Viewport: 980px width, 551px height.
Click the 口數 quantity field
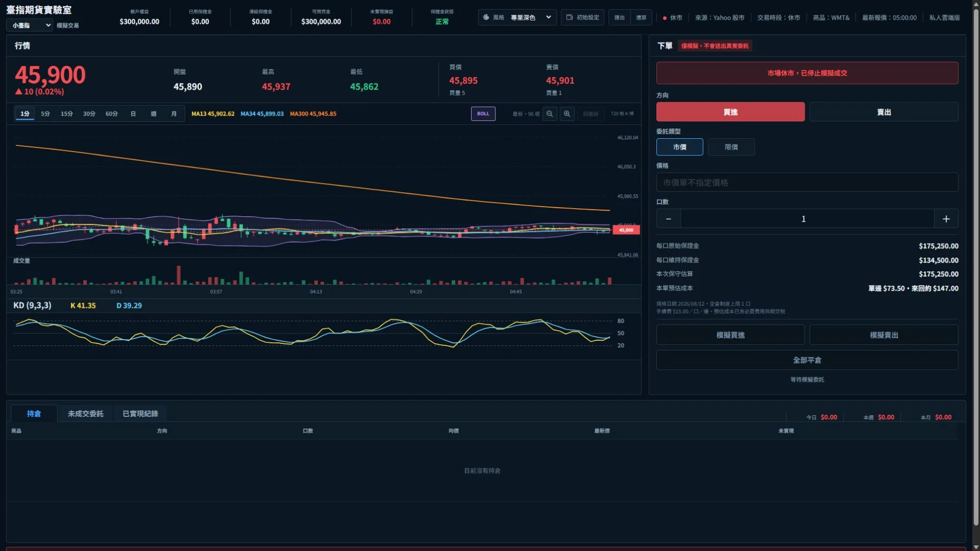pyautogui.click(x=807, y=219)
